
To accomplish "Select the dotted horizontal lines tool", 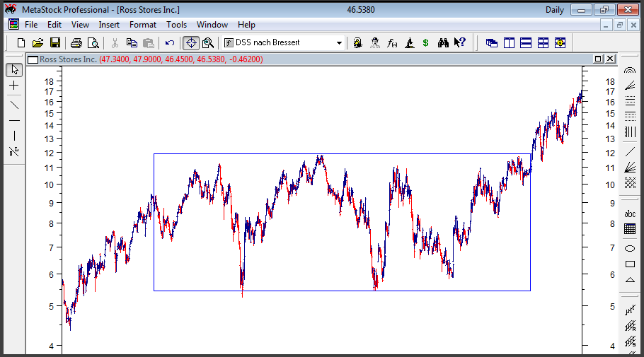I will pyautogui.click(x=630, y=116).
